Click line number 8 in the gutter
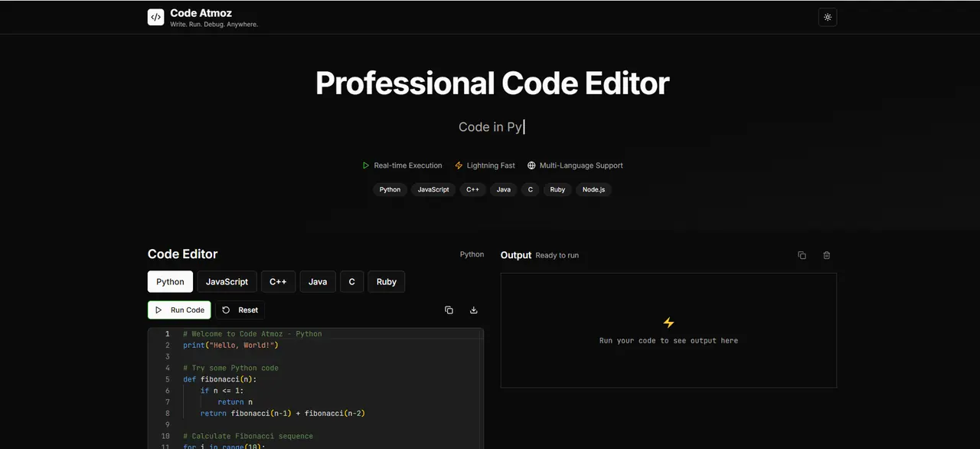Image resolution: width=980 pixels, height=449 pixels. [x=168, y=414]
